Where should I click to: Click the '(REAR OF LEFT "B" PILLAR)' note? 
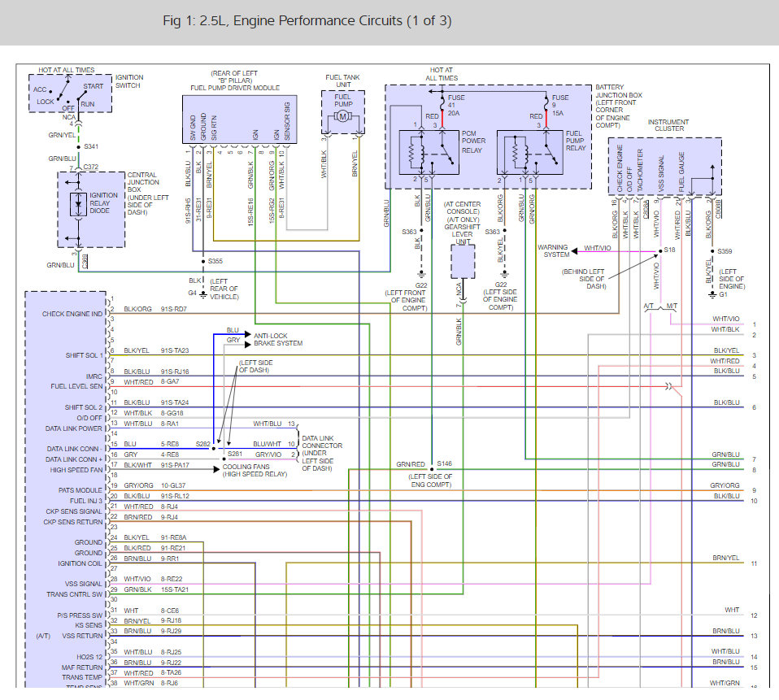click(x=234, y=77)
